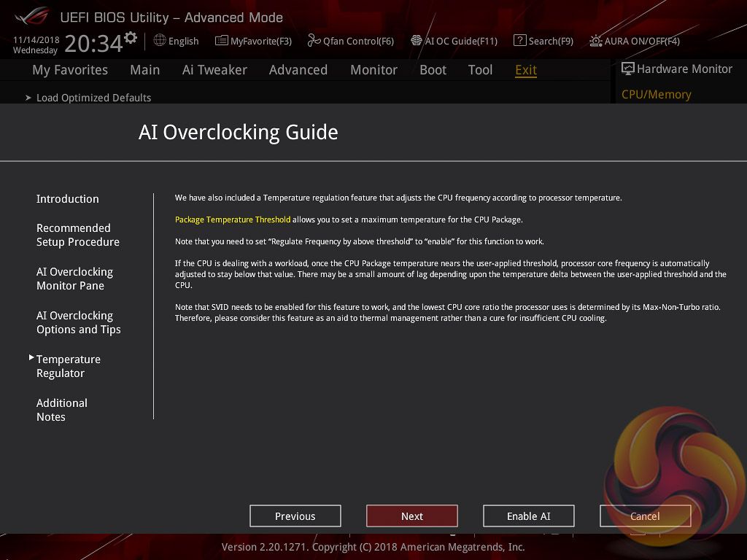Click the MyFavorite list icon
747x560 pixels.
[222, 41]
